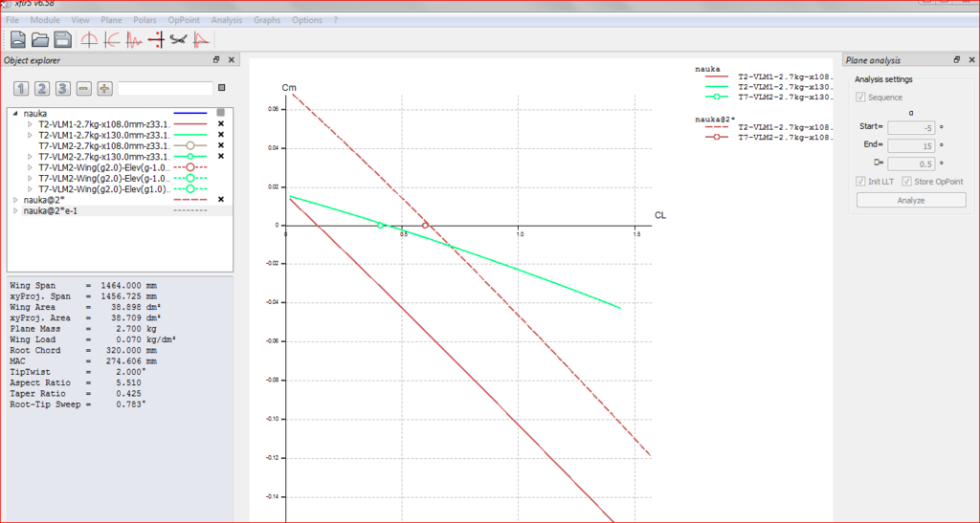Click the Analyze button

(x=910, y=201)
